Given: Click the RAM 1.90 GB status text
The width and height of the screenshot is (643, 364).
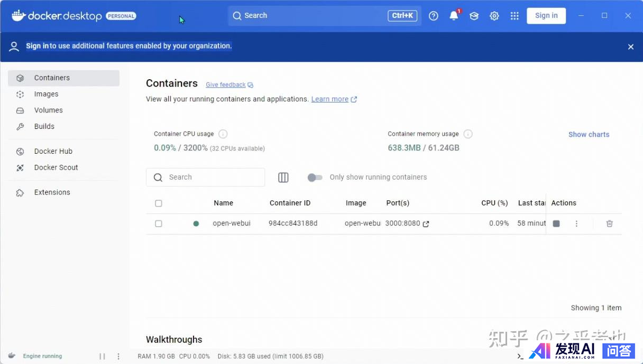Looking at the screenshot, I should pos(156,357).
